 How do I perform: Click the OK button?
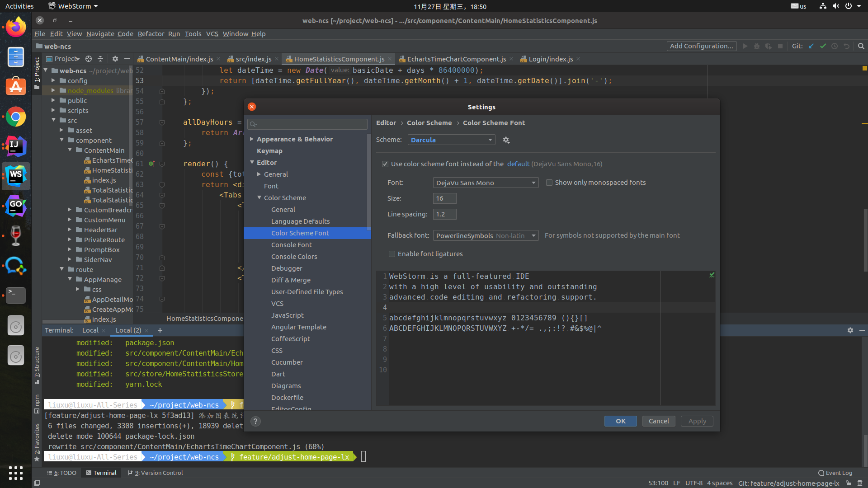point(620,421)
